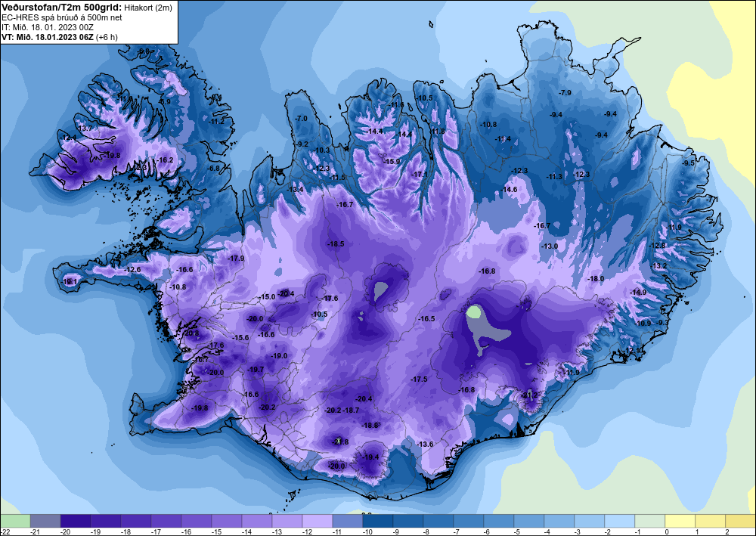Click the -15.9 temperature value in the north
This screenshot has height=536, width=756.
tap(392, 162)
